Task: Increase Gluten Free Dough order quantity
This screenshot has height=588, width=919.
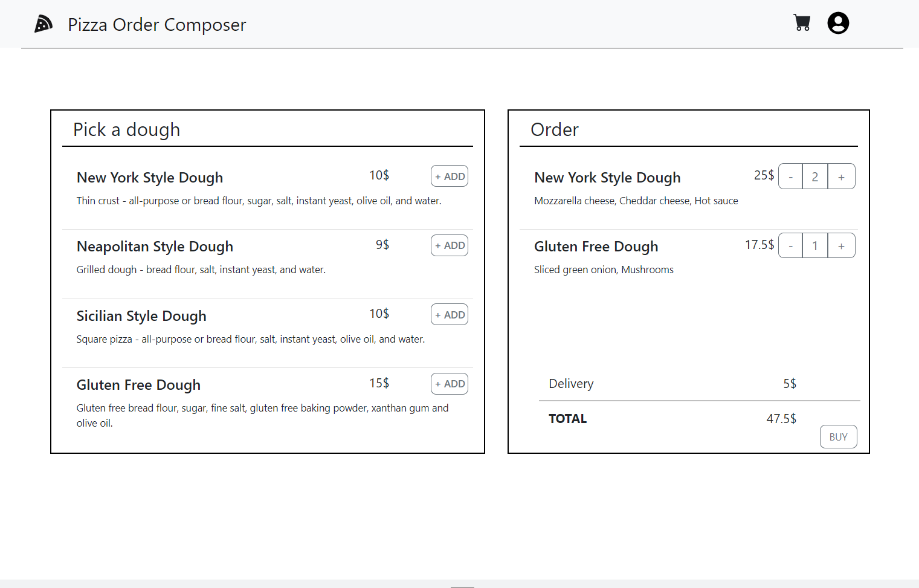Action: click(841, 245)
